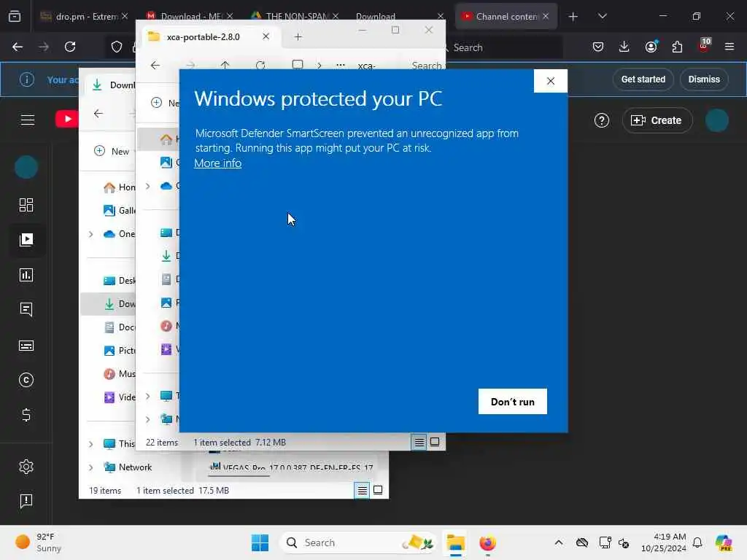Open the Analytics icon in YouTube Studio sidebar
747x560 pixels.
26,275
